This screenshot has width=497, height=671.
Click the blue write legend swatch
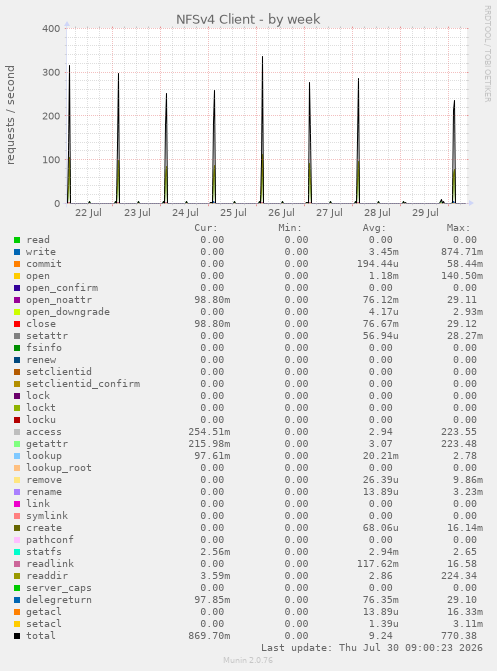click(17, 252)
